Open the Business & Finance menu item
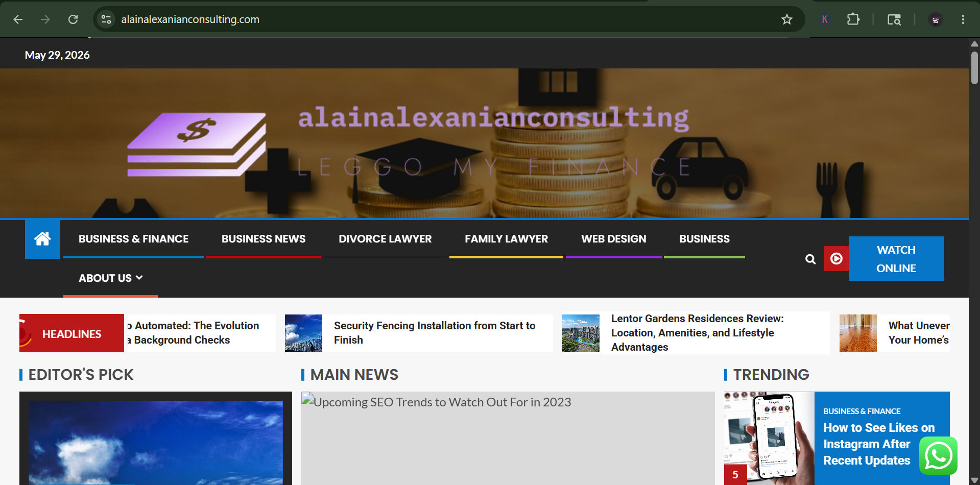Image resolution: width=980 pixels, height=485 pixels. pyautogui.click(x=133, y=239)
